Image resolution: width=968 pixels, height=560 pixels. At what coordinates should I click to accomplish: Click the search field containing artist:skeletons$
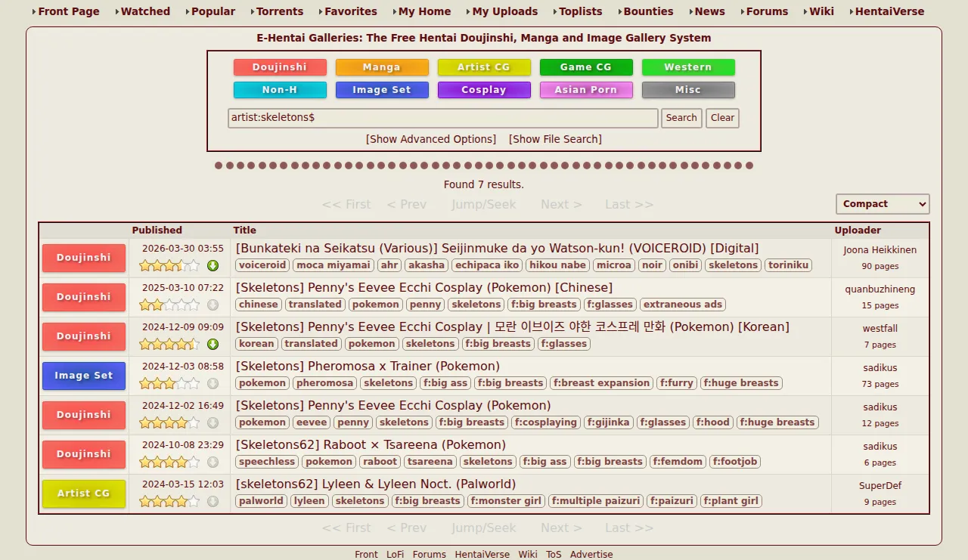coord(443,118)
